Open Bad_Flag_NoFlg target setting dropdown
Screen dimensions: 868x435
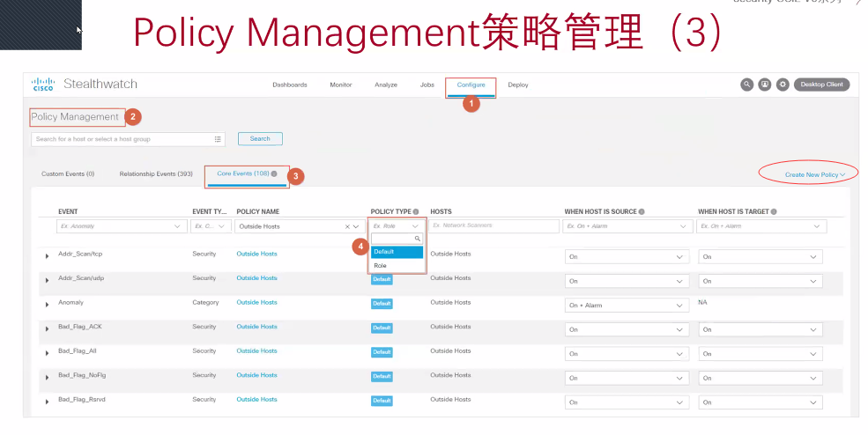(x=760, y=378)
